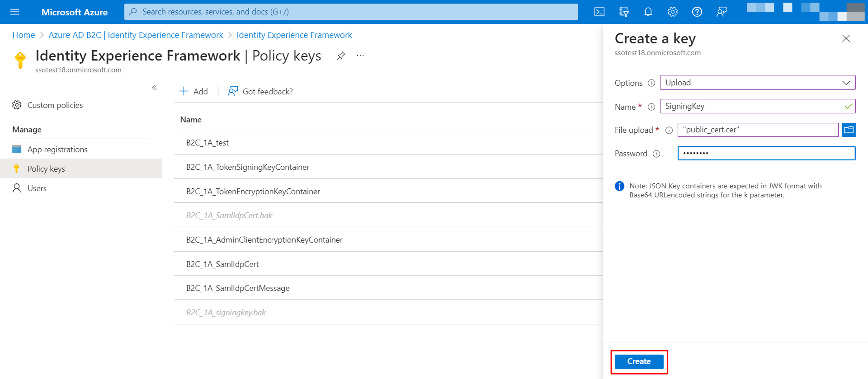Open the Notifications bell

(x=648, y=12)
